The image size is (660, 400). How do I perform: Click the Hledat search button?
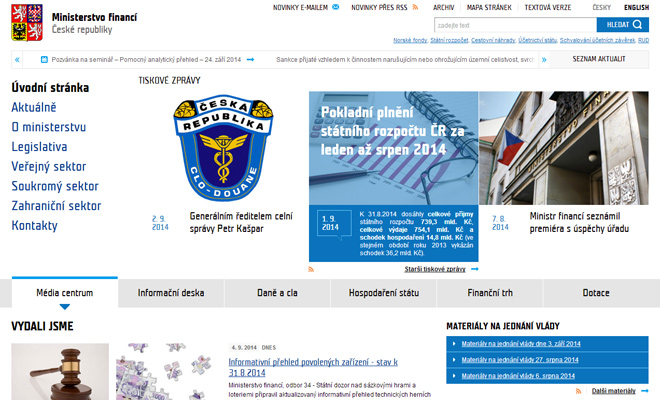(x=623, y=25)
